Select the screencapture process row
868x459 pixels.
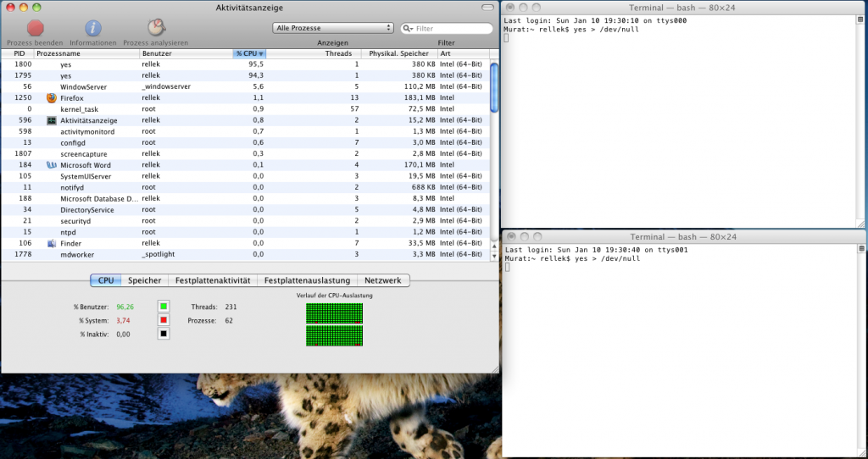coord(245,154)
